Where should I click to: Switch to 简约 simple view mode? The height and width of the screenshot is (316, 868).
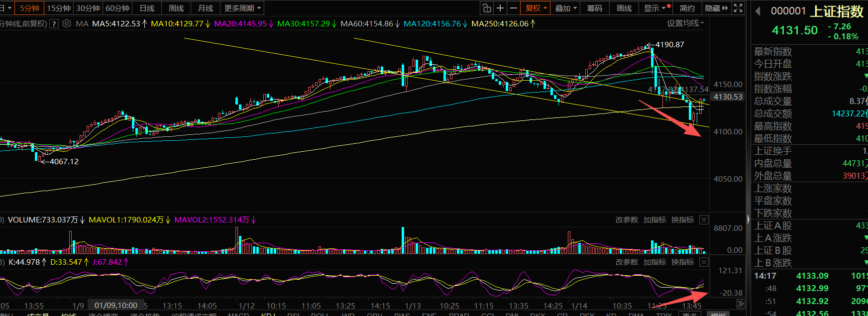click(x=687, y=8)
